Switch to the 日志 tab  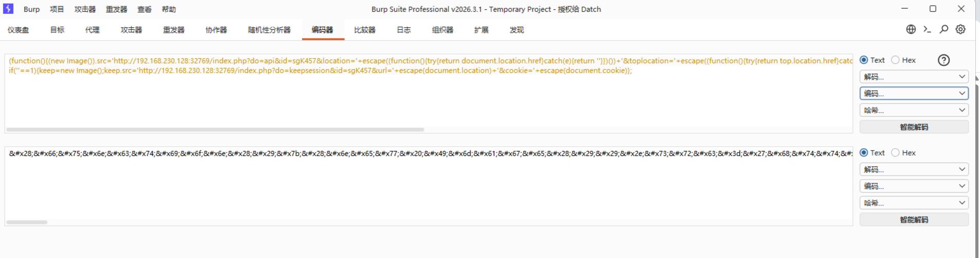pos(404,30)
